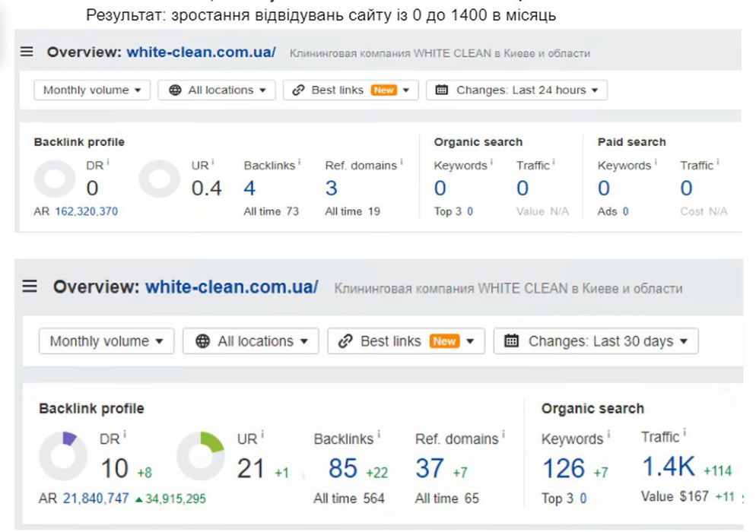Screen dimensions: 756x532
Task: Open the hamburger menu in the bottom Overview panel
Action: pyautogui.click(x=30, y=287)
